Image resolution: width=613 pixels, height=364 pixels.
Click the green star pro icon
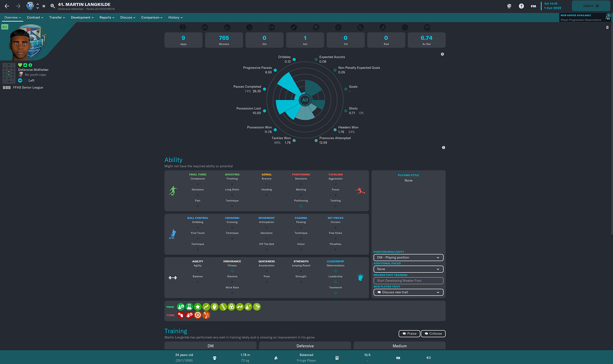pyautogui.click(x=197, y=307)
